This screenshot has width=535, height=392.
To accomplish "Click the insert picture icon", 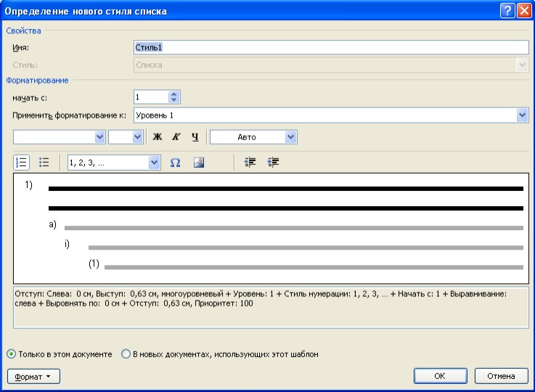I will coord(199,163).
